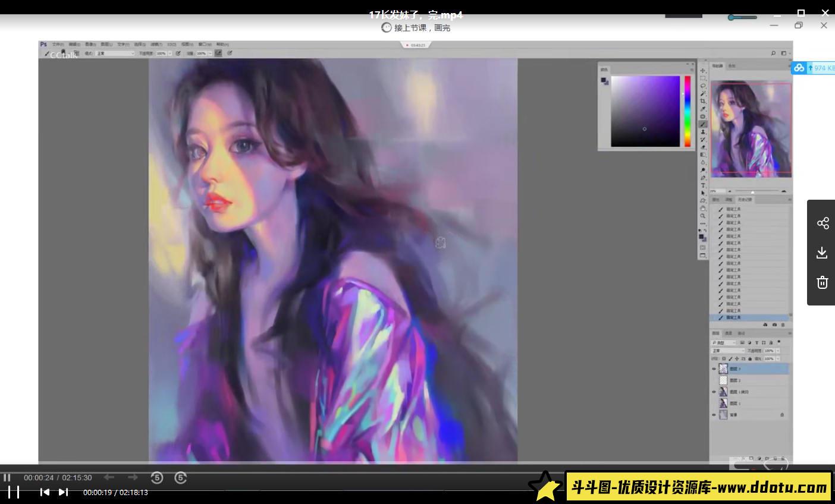835x504 pixels.
Task: Show hidden layer 图层 2 eye slot
Action: coord(714,380)
